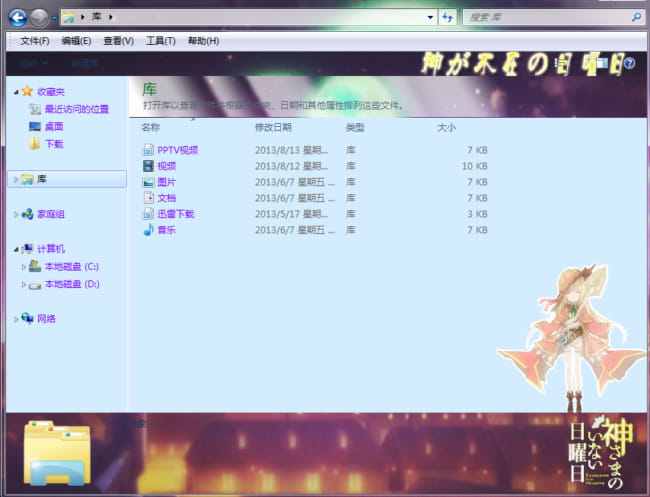Screen dimensions: 650x497
Task: Expand the 库 node in the navigation pane
Action: (x=16, y=179)
